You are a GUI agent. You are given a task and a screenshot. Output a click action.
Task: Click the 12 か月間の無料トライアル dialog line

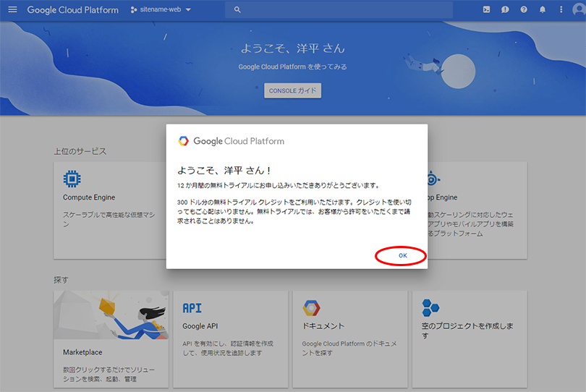279,185
